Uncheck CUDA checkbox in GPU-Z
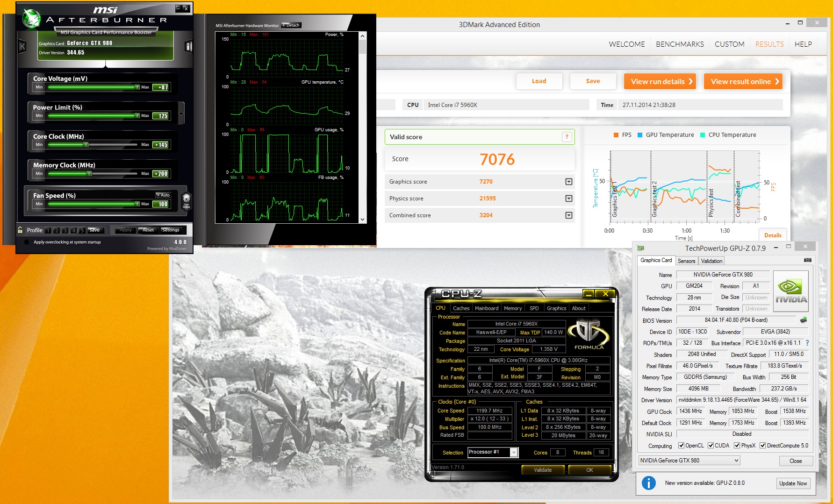The image size is (833, 504). [711, 446]
